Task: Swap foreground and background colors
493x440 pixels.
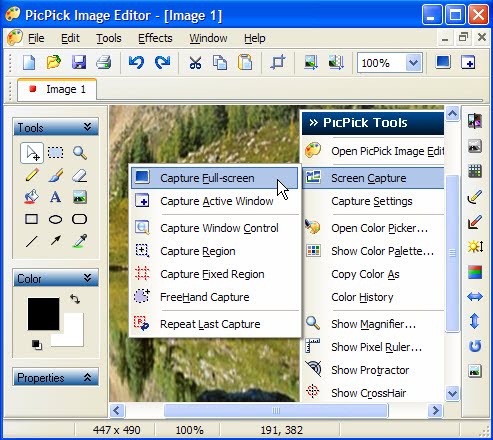Action: [75, 299]
